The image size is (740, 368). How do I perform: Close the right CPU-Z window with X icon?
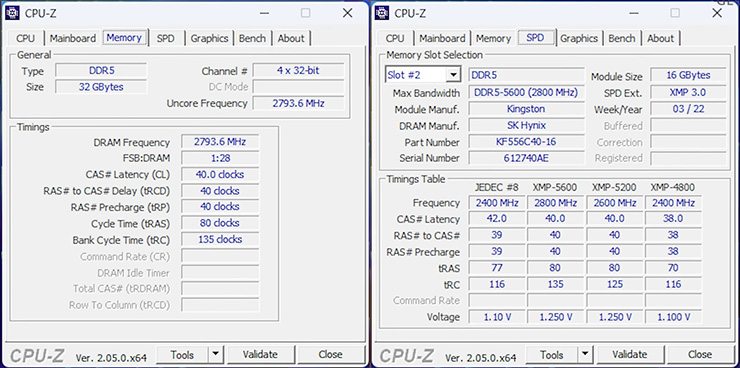(x=717, y=13)
